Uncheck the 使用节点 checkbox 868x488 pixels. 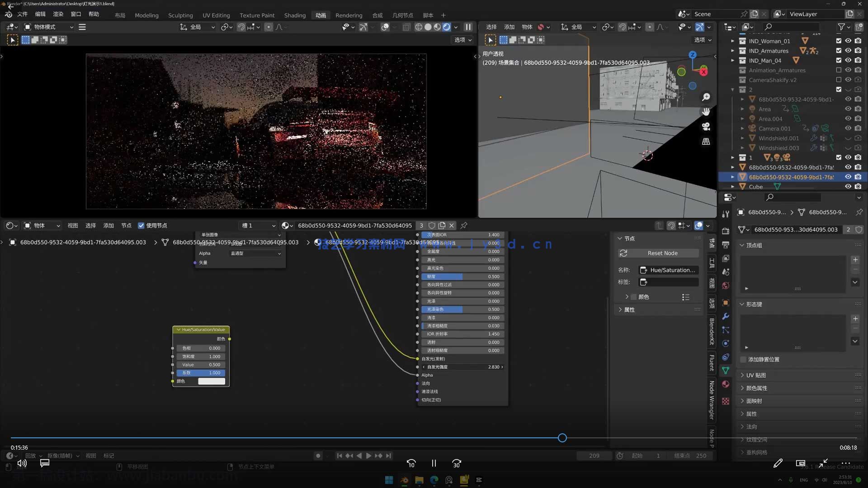pyautogui.click(x=141, y=225)
